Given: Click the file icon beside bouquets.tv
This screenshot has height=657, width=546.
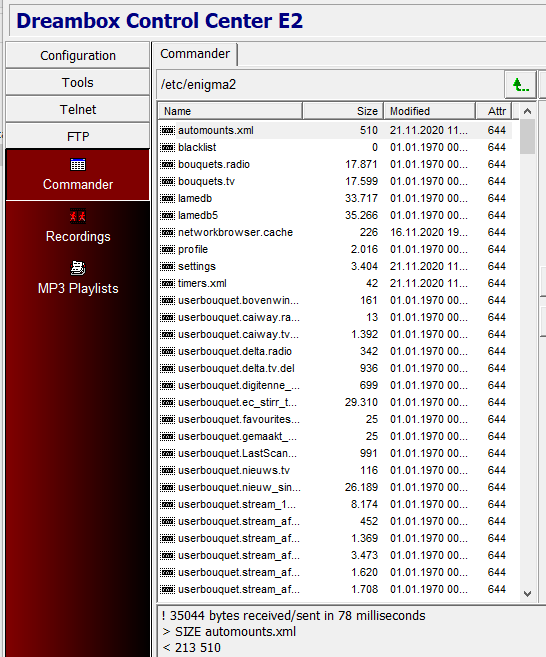Looking at the screenshot, I should tap(168, 181).
